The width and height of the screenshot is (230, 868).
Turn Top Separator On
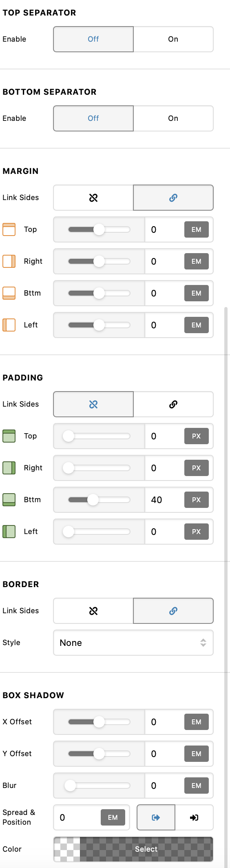[x=173, y=39]
